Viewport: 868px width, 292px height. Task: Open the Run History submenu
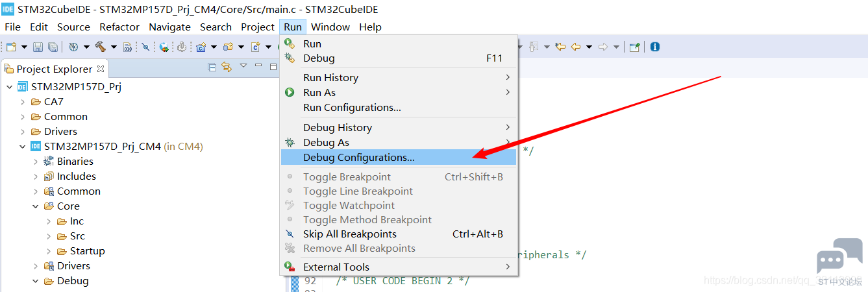click(399, 77)
